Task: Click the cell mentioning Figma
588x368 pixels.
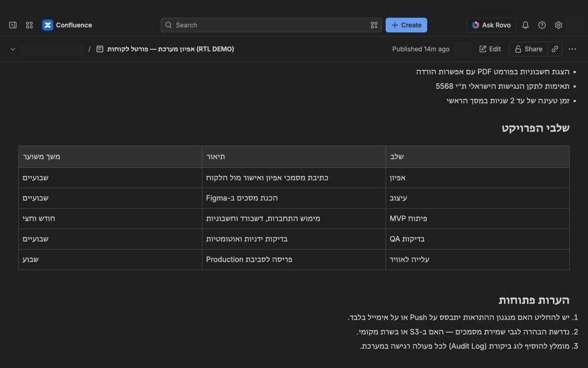Action: (294, 198)
